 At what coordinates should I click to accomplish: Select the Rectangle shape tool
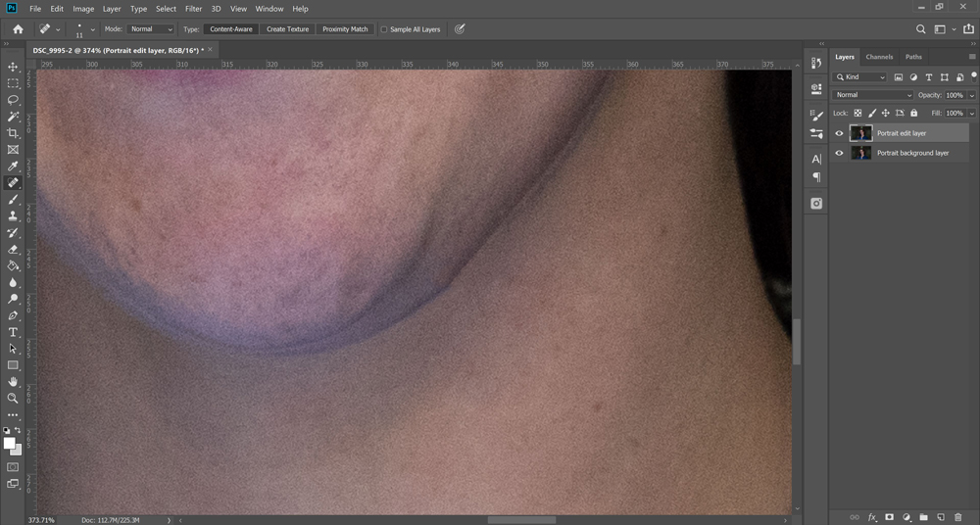[x=13, y=365]
